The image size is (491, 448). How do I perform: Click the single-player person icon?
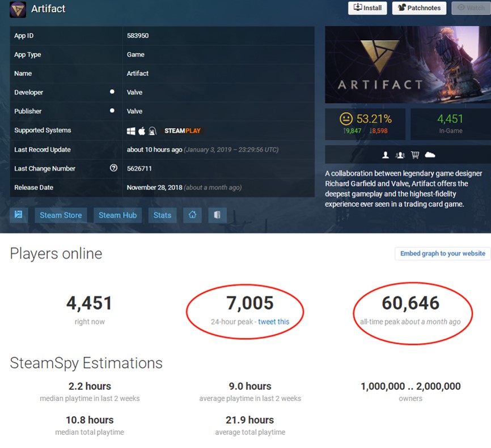(386, 155)
